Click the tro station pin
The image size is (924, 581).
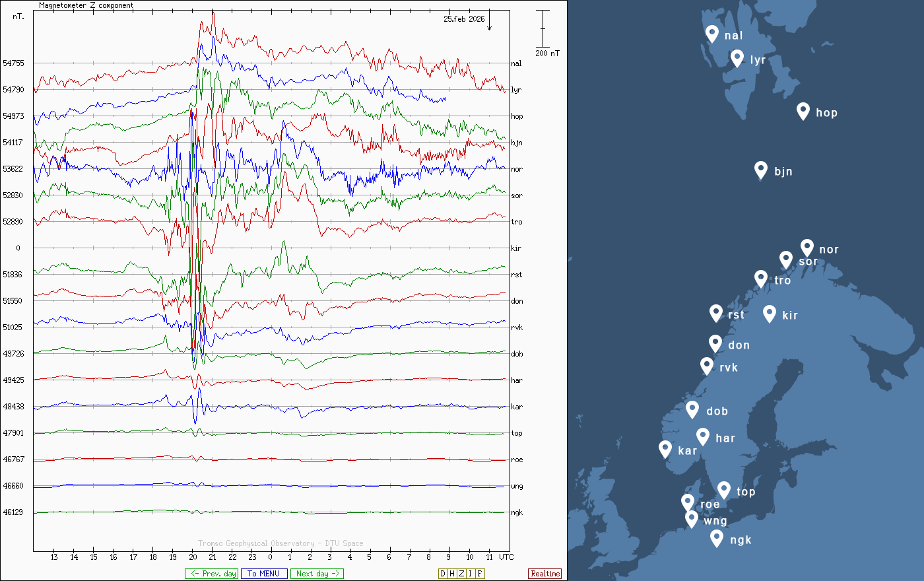(x=761, y=279)
